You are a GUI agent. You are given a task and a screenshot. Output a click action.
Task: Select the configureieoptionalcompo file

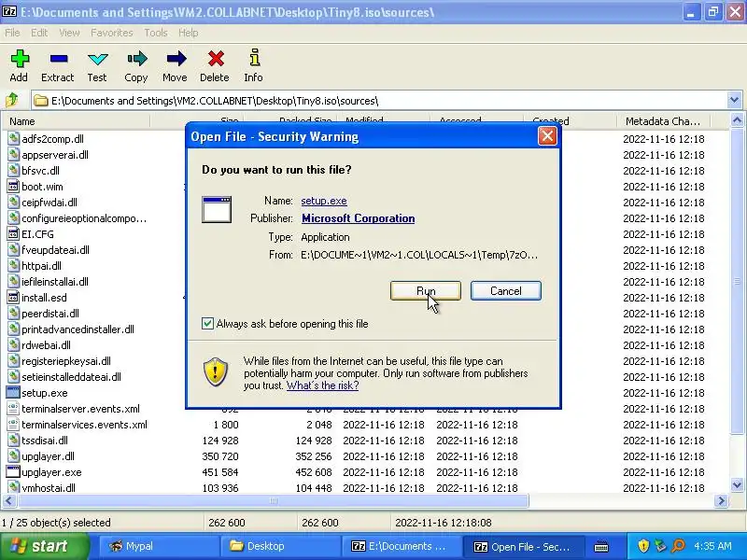click(84, 218)
